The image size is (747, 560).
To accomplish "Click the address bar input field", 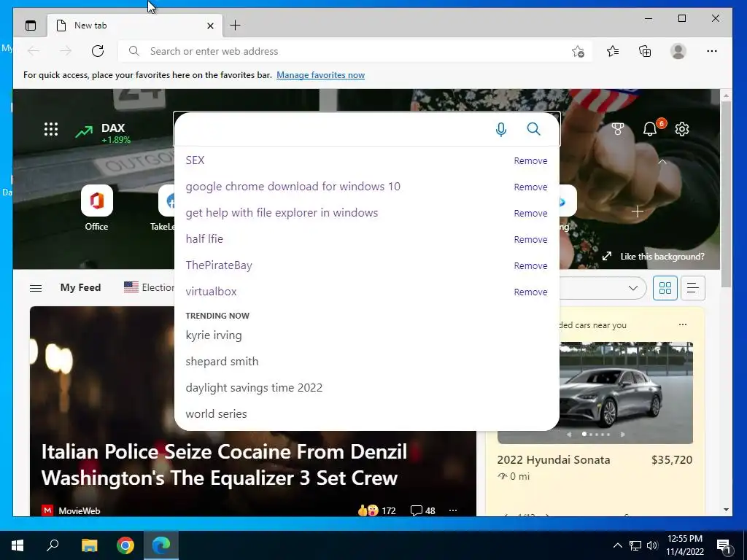I will pyautogui.click(x=355, y=51).
